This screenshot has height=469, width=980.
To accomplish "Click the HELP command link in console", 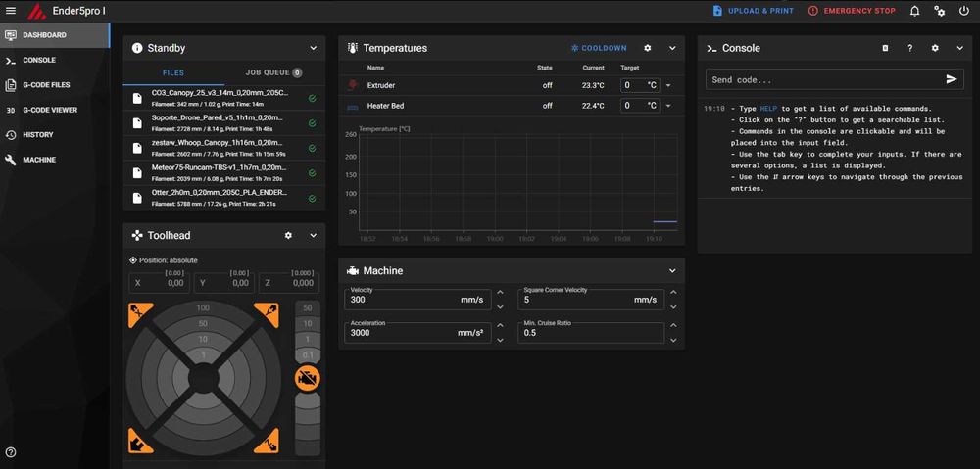I will pos(768,108).
